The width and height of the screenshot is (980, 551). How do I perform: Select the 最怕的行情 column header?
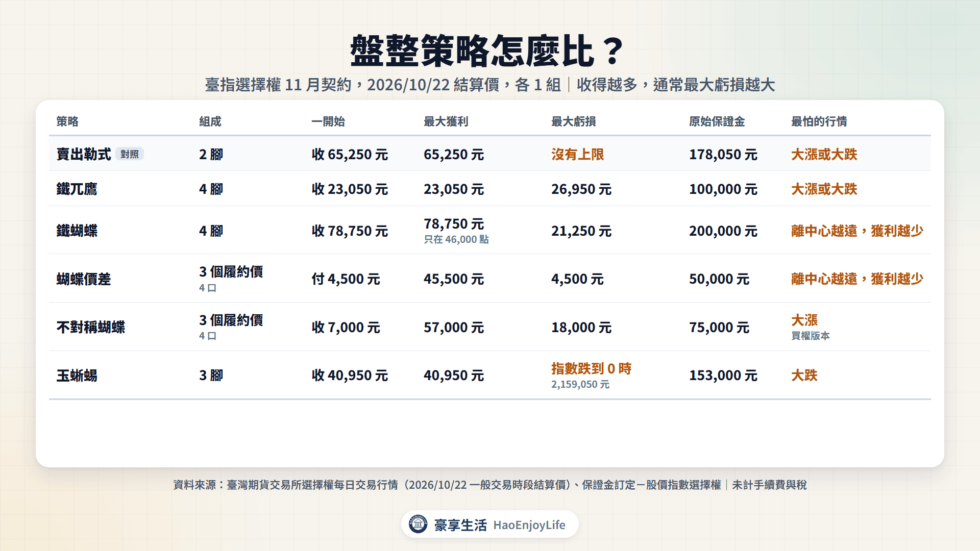pyautogui.click(x=819, y=121)
